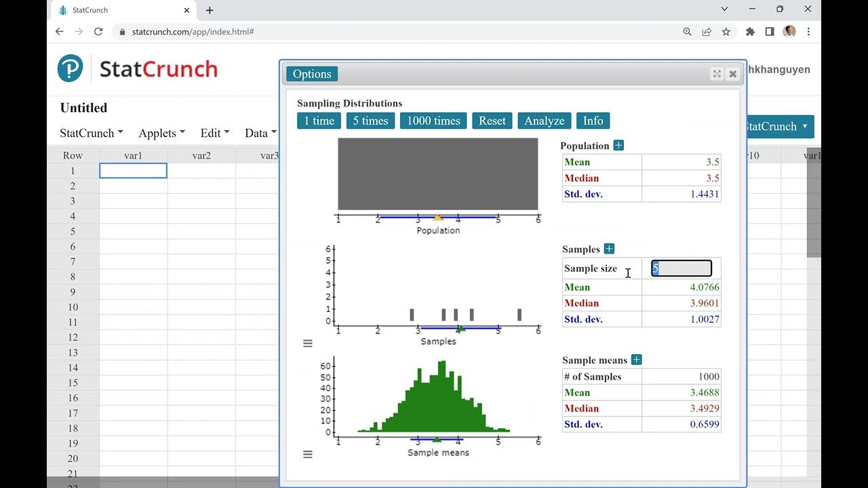
Task: Click Samples Mean value 4.0766
Action: (704, 287)
